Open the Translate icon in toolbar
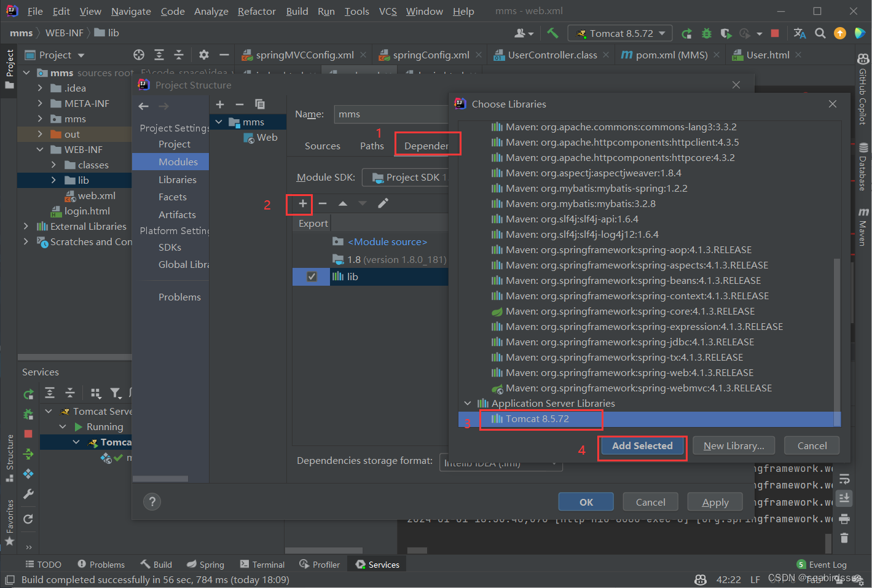 [799, 33]
